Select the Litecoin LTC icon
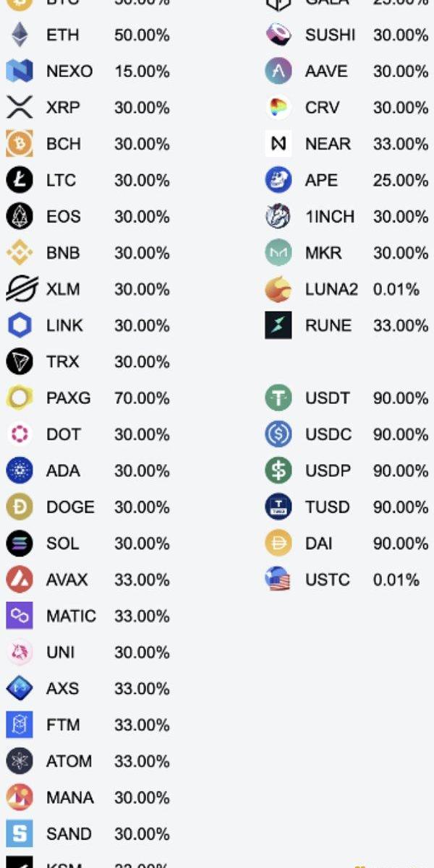This screenshot has width=434, height=868. tap(20, 180)
